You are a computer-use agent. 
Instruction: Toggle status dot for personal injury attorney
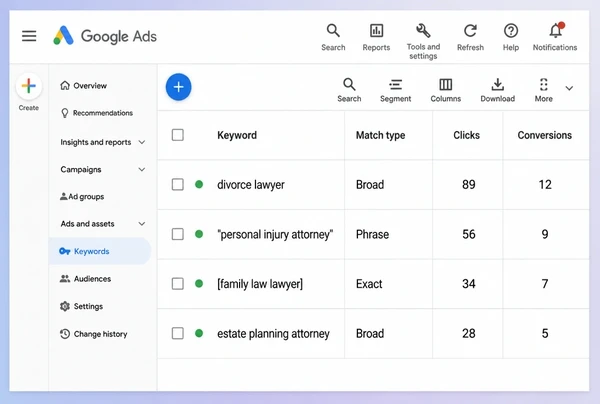pyautogui.click(x=199, y=234)
